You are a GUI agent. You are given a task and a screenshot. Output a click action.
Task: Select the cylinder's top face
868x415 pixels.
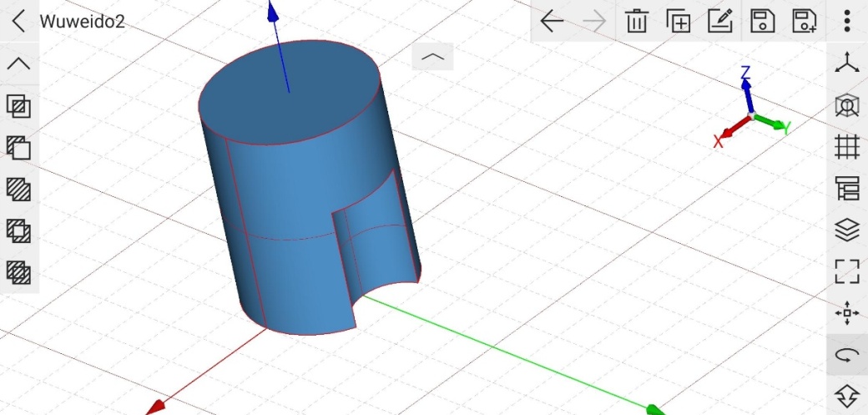click(x=289, y=92)
